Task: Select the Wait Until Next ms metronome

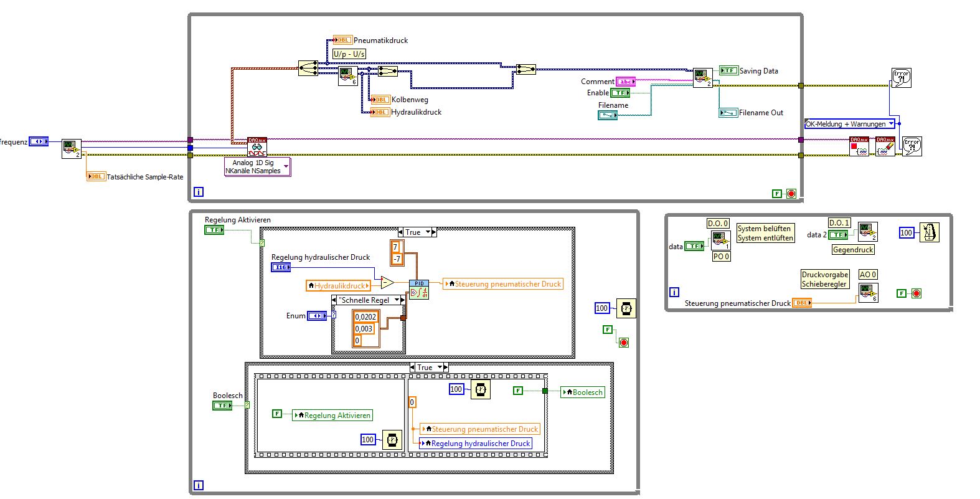Action: tap(930, 232)
